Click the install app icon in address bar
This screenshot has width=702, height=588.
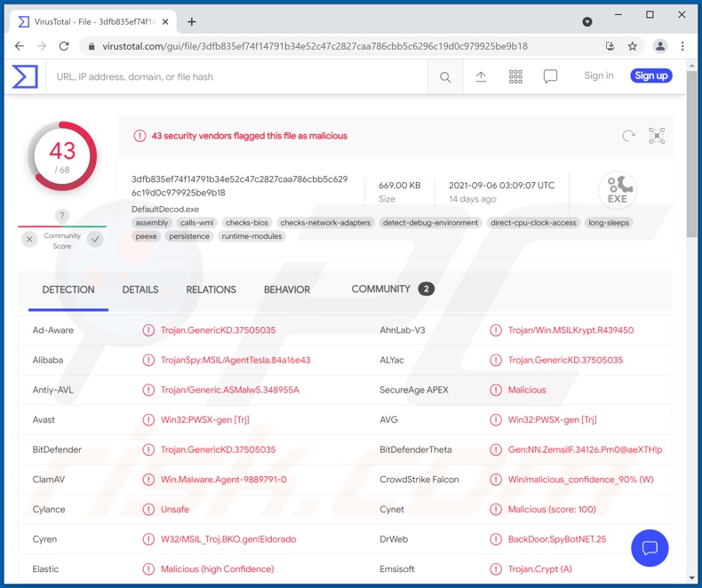(610, 46)
